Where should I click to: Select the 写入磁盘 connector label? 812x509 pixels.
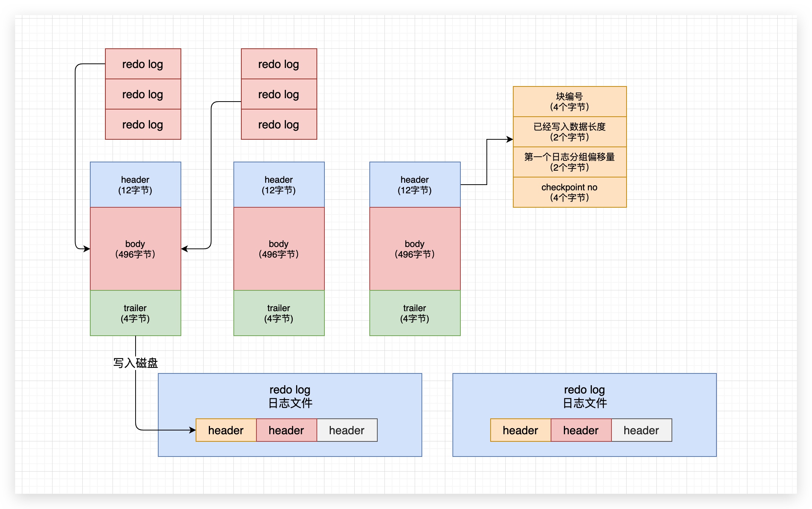click(135, 363)
